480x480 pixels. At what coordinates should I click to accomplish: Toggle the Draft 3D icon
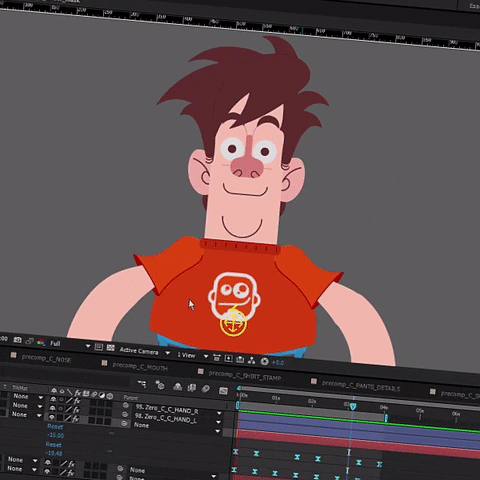pos(160,385)
